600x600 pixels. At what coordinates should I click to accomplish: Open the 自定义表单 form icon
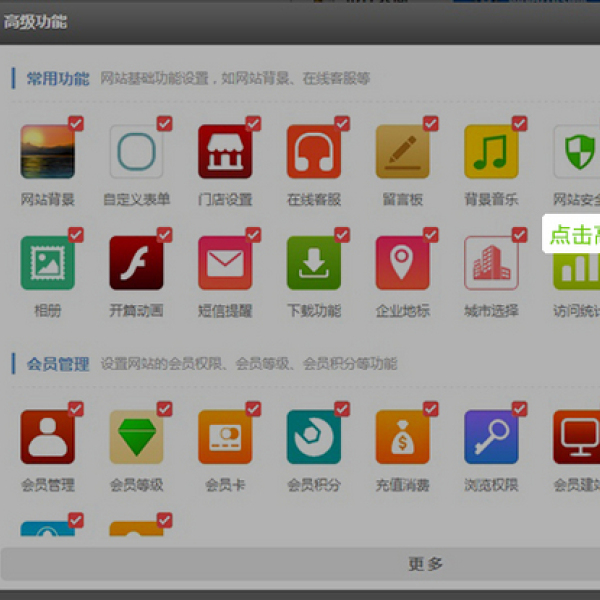tap(136, 152)
